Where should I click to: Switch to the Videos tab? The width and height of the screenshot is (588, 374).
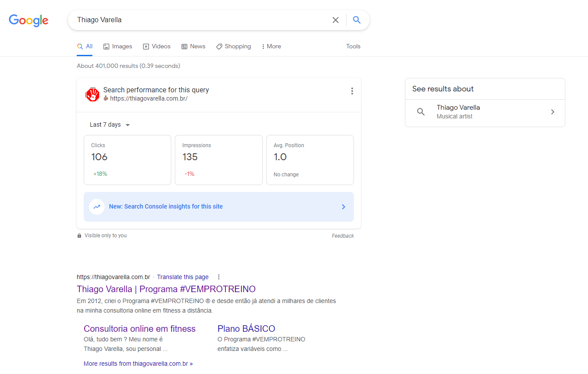click(x=157, y=47)
